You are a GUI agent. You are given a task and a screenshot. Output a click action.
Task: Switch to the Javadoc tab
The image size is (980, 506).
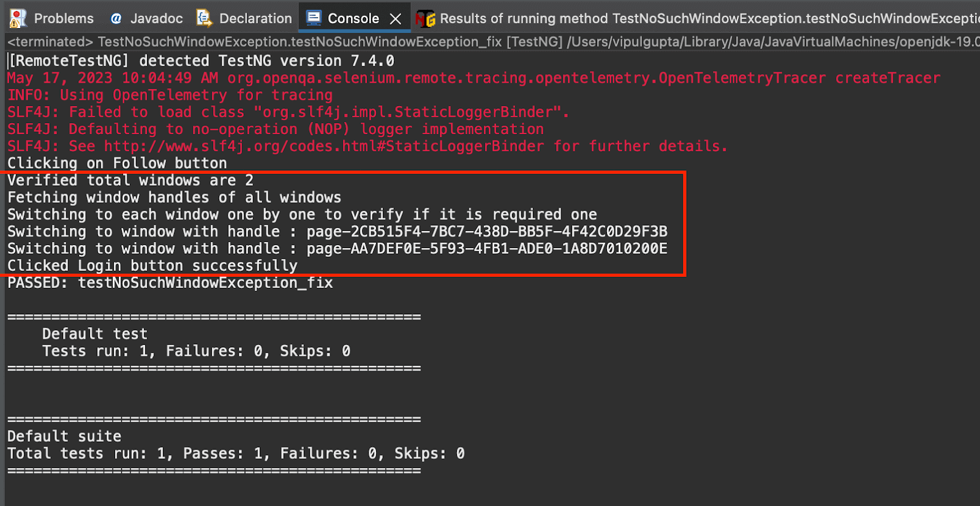click(x=146, y=18)
